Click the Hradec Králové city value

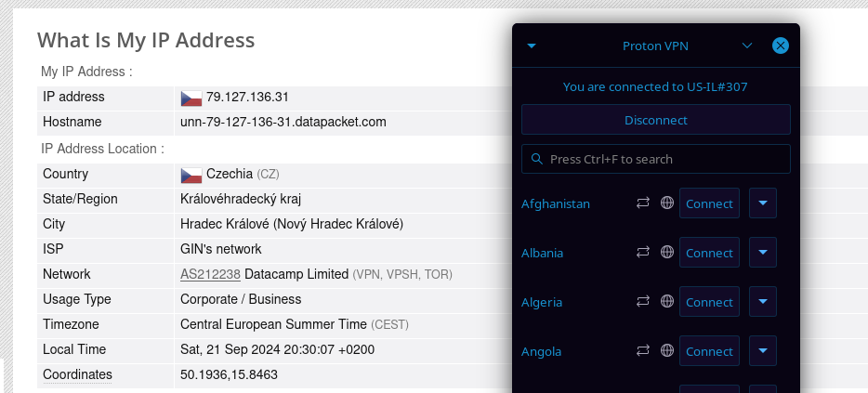(x=292, y=224)
